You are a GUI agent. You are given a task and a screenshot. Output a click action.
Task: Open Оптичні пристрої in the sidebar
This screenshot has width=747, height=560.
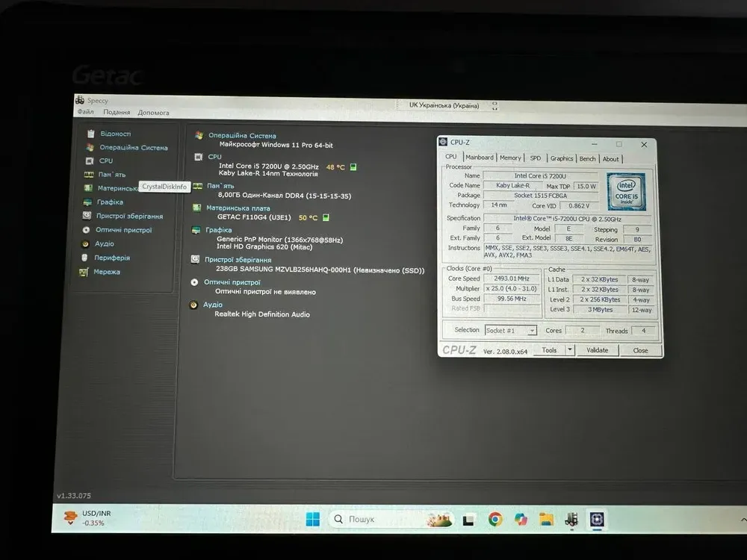tap(123, 231)
